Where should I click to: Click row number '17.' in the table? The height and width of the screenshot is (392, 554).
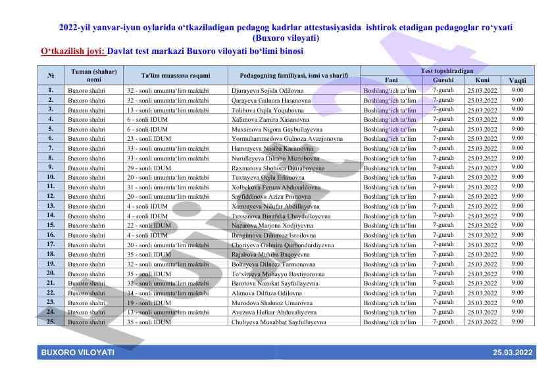(51, 245)
